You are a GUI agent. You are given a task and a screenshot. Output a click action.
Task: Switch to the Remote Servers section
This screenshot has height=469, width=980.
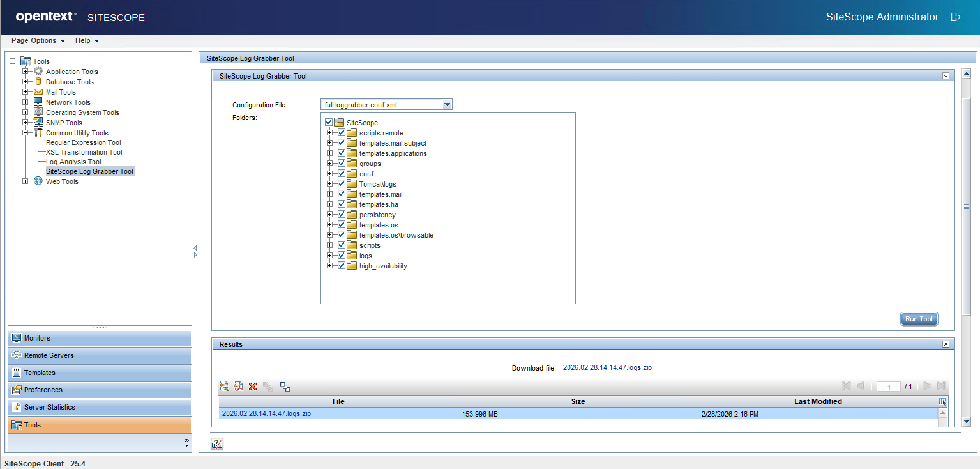coord(99,355)
